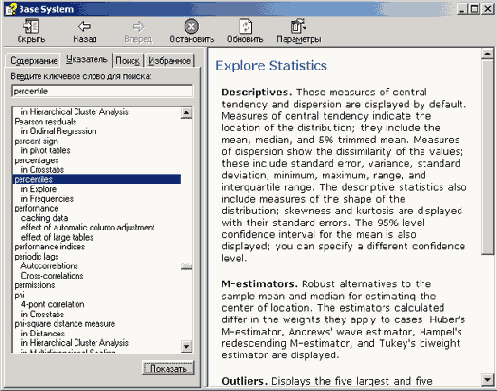The image size is (497, 391).
Task: Click the content pane vertical scrollbar thumb
Action: [x=488, y=157]
